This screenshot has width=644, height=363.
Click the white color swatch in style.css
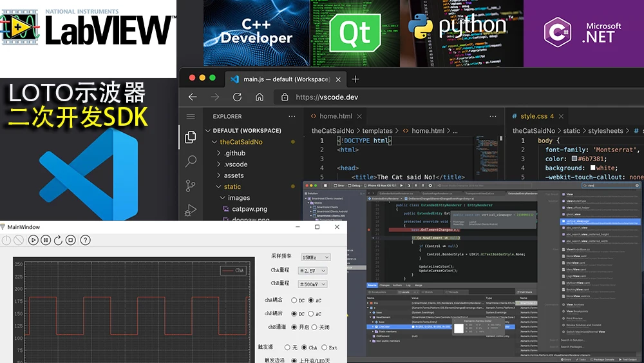tap(592, 168)
